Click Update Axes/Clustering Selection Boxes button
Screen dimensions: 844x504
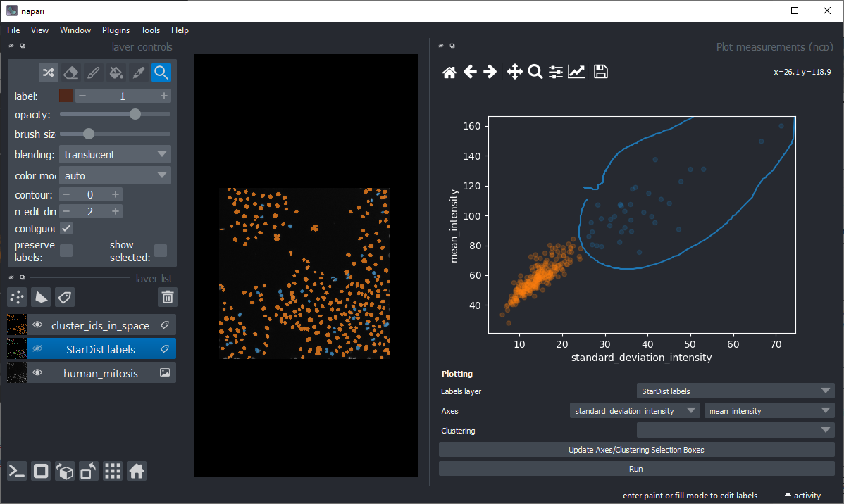pos(635,449)
